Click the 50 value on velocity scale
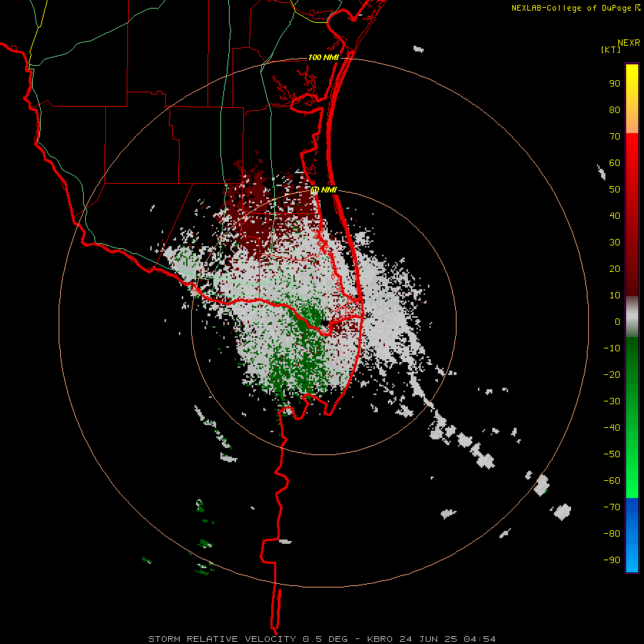This screenshot has height=644, width=644. pyautogui.click(x=615, y=190)
